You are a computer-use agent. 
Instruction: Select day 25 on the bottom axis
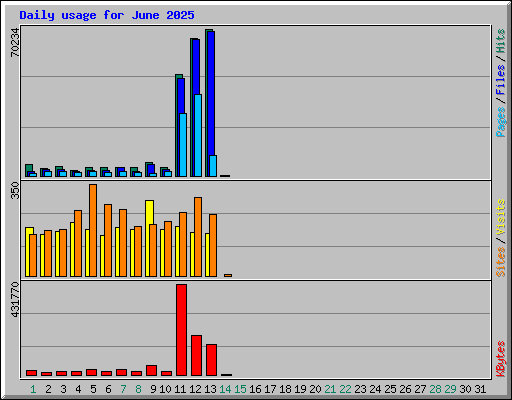[390, 389]
